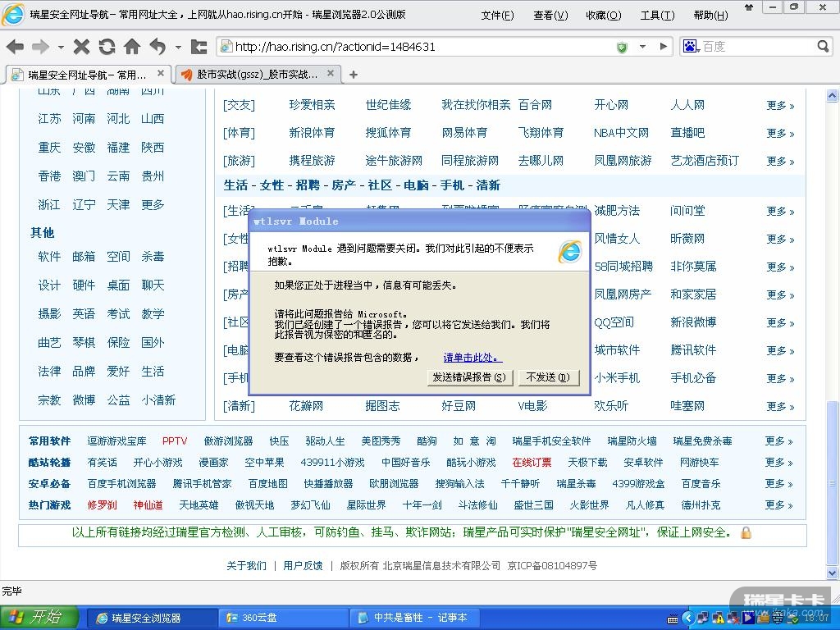Image resolution: width=840 pixels, height=630 pixels.
Task: Go forward with the forward arrow
Action: coord(41,47)
